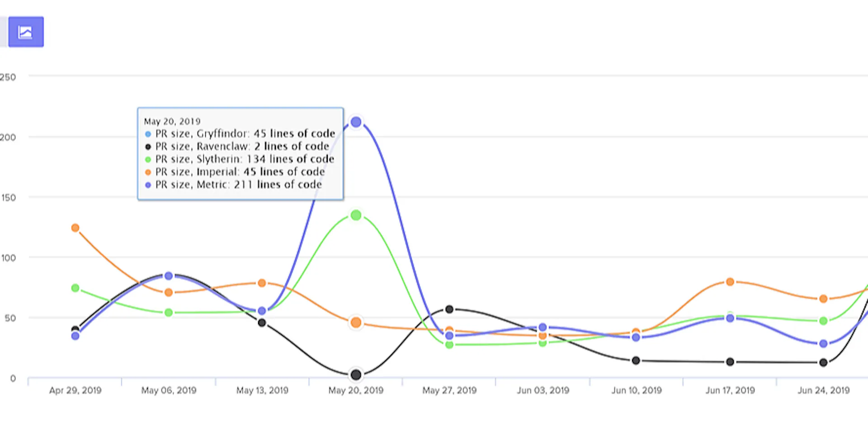Select the black Ravenclaw point on May 27

coord(449,309)
